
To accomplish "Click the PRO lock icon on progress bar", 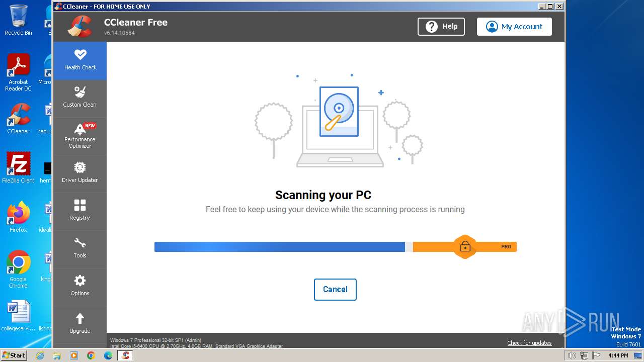I will [465, 246].
